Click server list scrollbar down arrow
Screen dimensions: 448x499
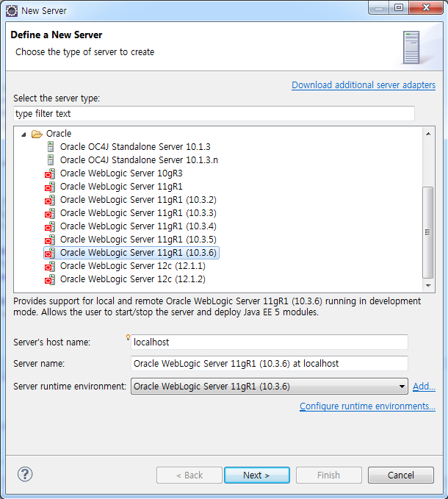pos(428,285)
